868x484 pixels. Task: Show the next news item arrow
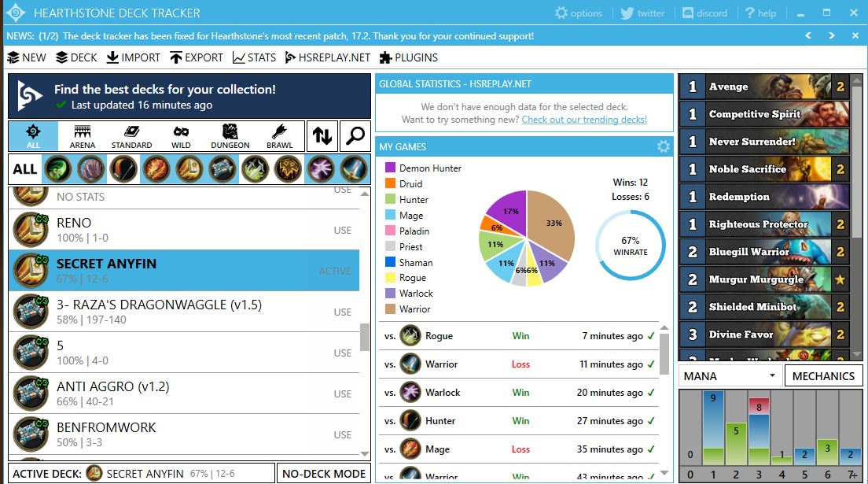[x=832, y=35]
